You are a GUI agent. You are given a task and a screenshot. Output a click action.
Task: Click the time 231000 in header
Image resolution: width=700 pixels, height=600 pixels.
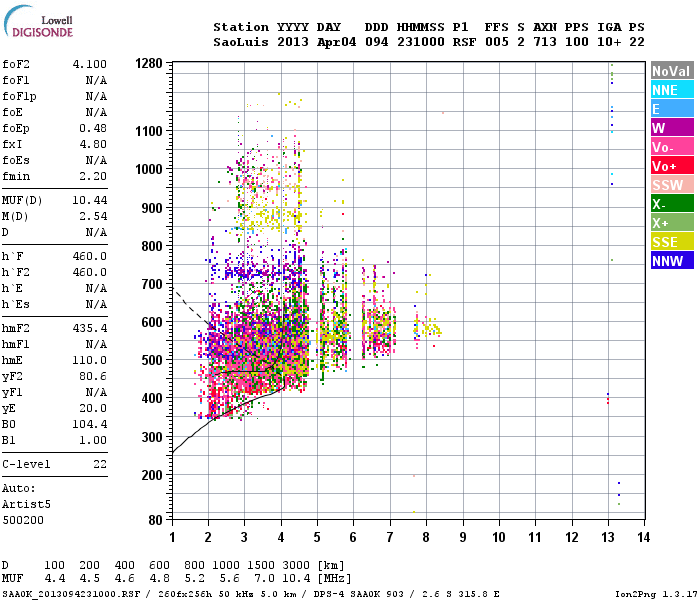tap(421, 42)
